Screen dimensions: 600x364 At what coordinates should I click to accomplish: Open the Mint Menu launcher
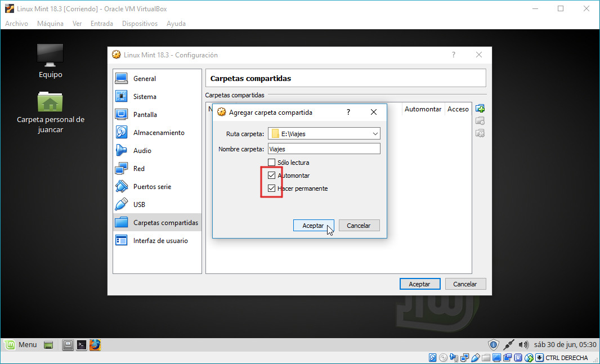coord(21,345)
